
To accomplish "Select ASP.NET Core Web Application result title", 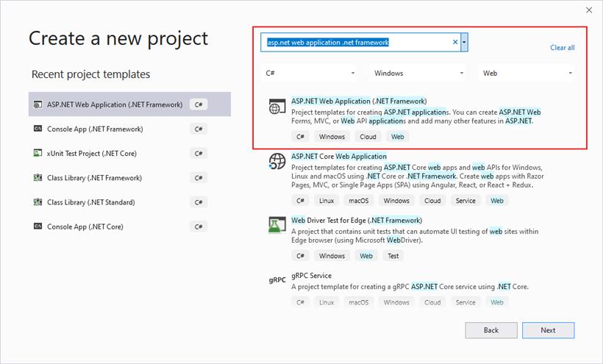I will pos(339,157).
